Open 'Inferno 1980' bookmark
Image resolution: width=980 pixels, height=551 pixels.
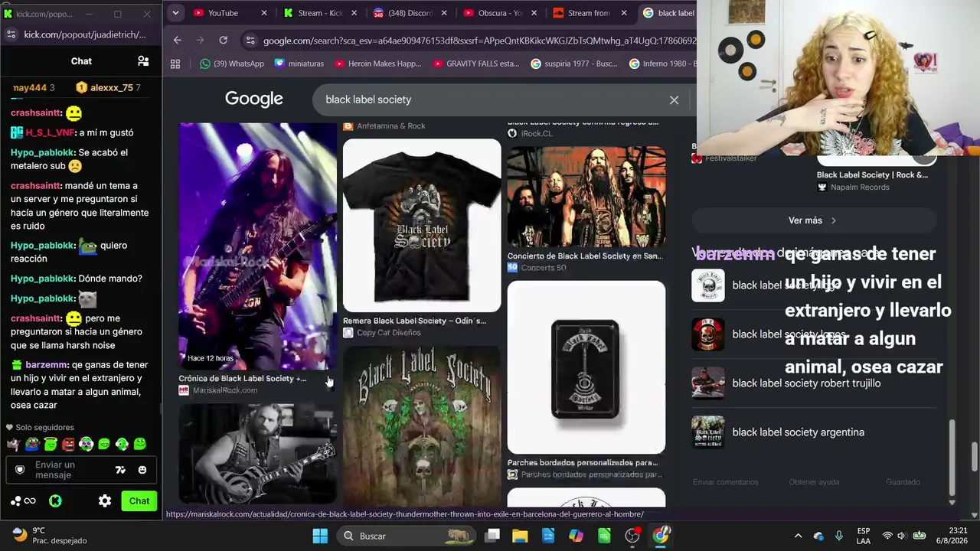(x=662, y=64)
